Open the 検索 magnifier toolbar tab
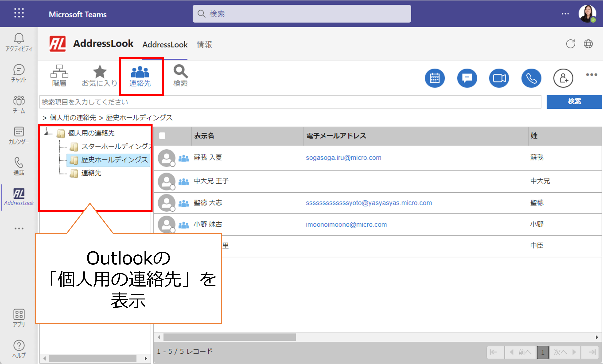 click(x=180, y=75)
